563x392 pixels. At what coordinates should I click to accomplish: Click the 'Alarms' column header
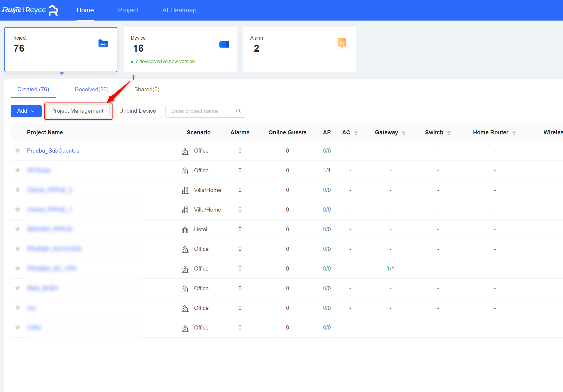[x=240, y=133]
